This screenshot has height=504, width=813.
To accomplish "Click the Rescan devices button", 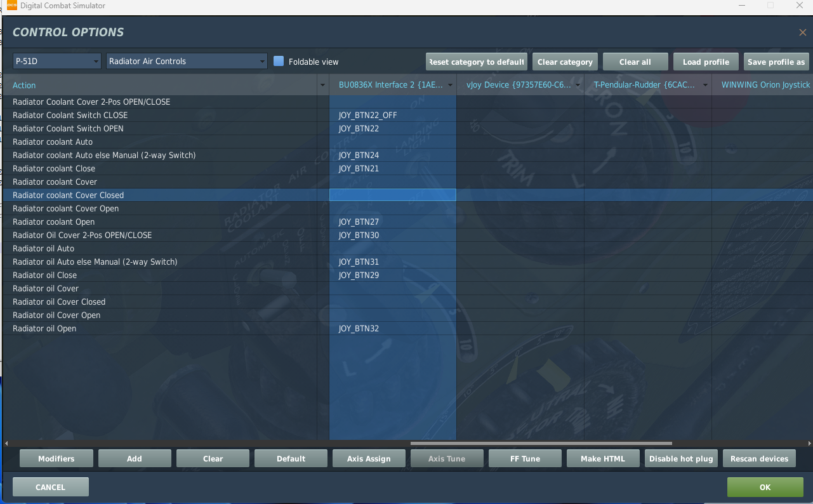I will [x=759, y=458].
